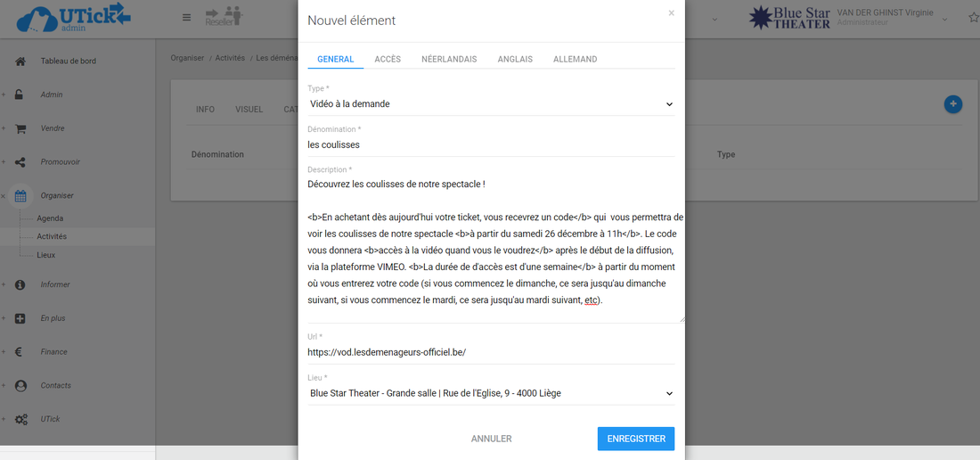Open the Type dropdown selector

pos(490,104)
